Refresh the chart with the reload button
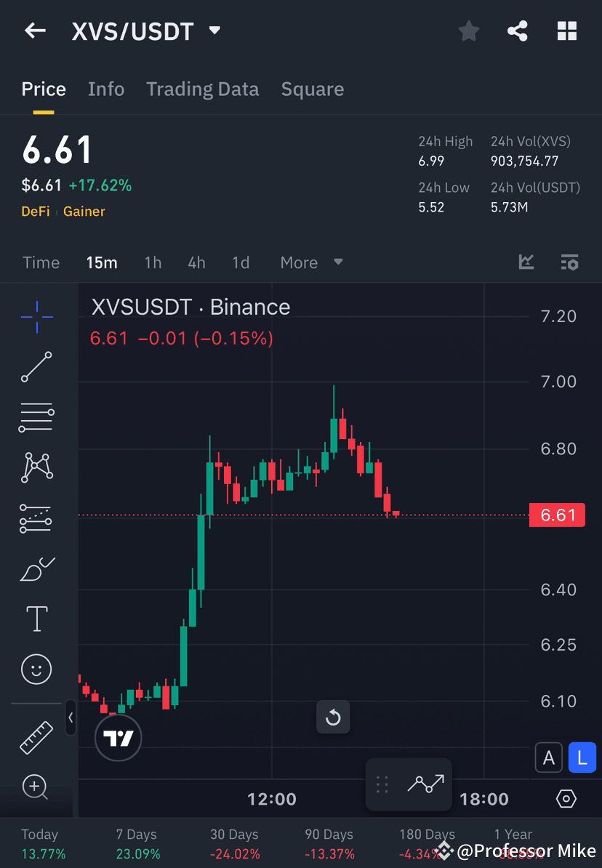 pyautogui.click(x=333, y=717)
